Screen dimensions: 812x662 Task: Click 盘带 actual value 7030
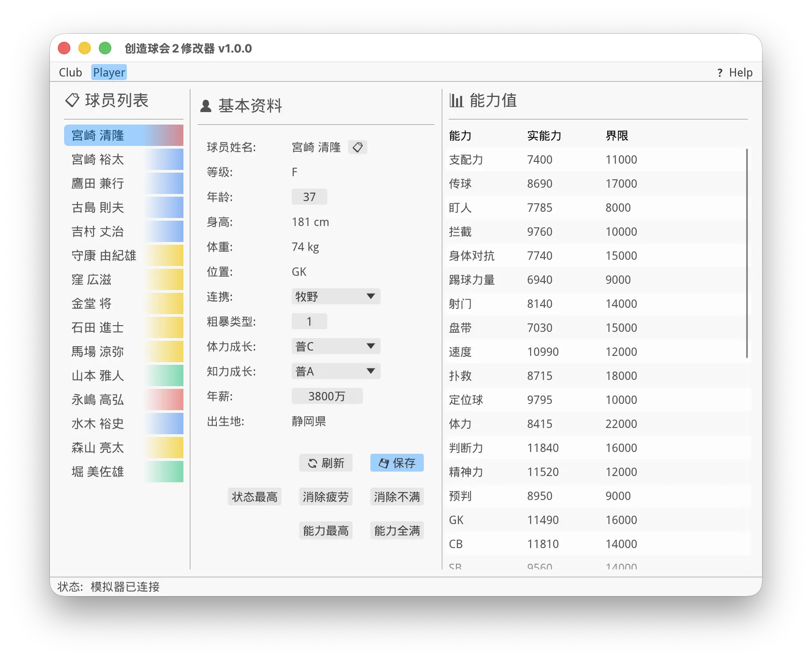[x=540, y=328]
